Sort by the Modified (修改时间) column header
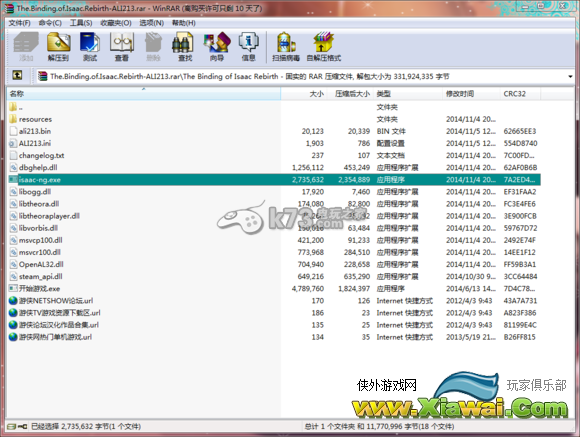The height and width of the screenshot is (437, 580). [472, 94]
